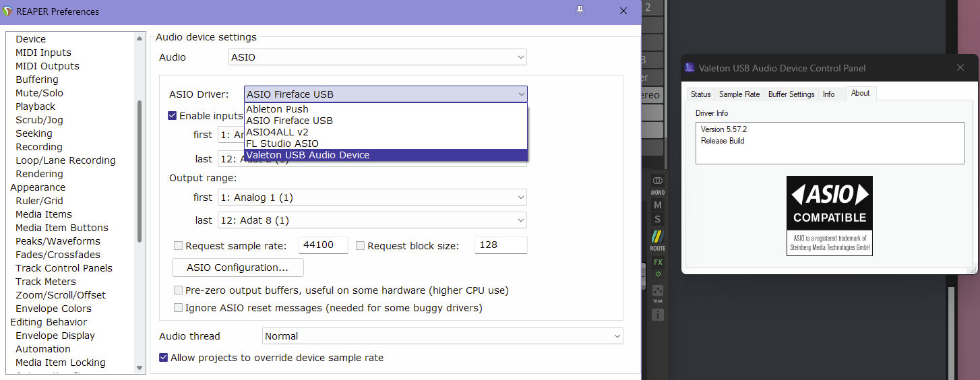980x380 pixels.
Task: Select the Appearance category
Action: 38,187
